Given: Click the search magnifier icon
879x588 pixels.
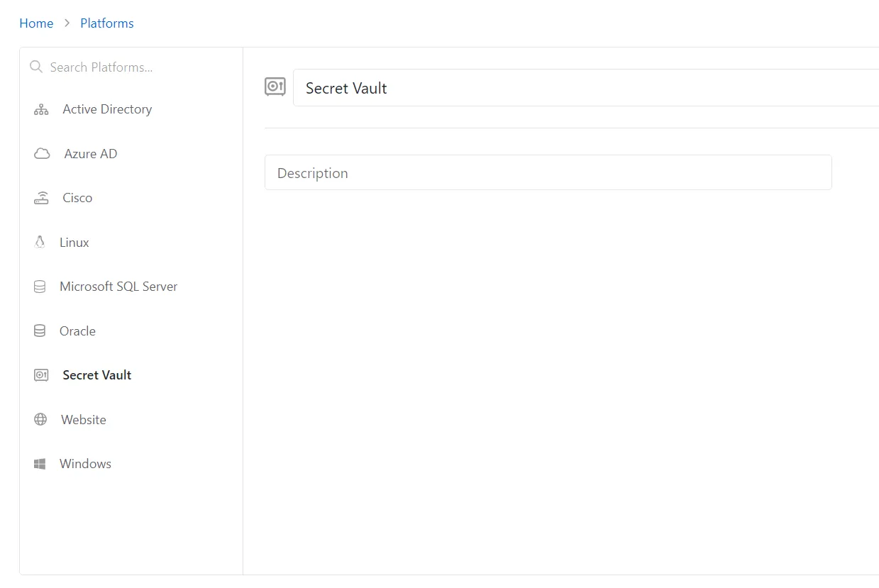Looking at the screenshot, I should coord(36,67).
